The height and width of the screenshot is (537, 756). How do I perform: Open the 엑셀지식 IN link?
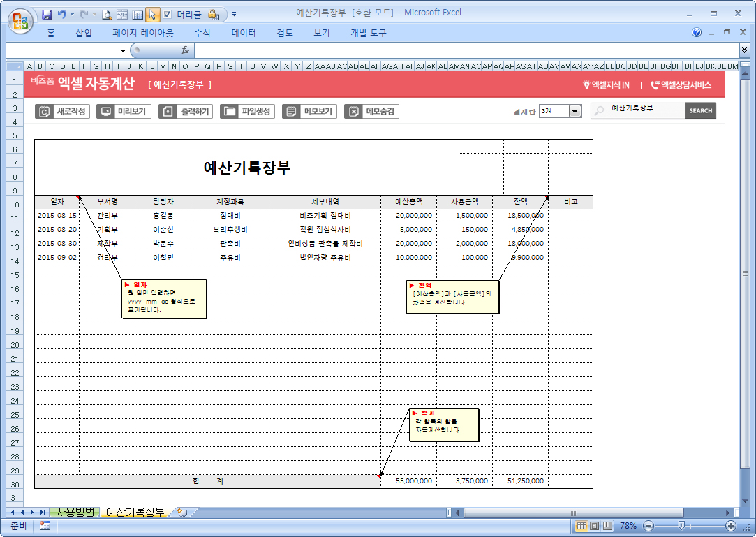(x=607, y=85)
